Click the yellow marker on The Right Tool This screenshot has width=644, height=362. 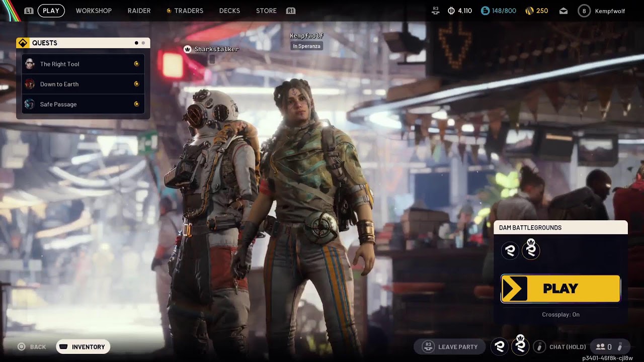(136, 64)
